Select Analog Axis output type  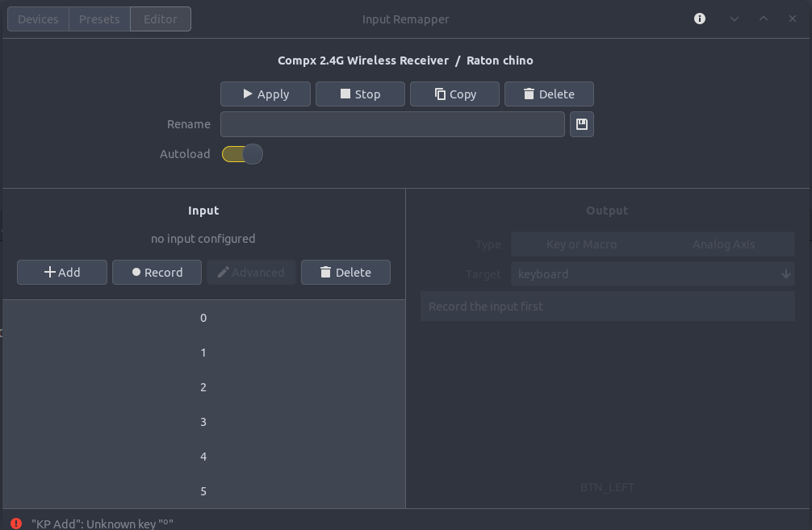[723, 244]
